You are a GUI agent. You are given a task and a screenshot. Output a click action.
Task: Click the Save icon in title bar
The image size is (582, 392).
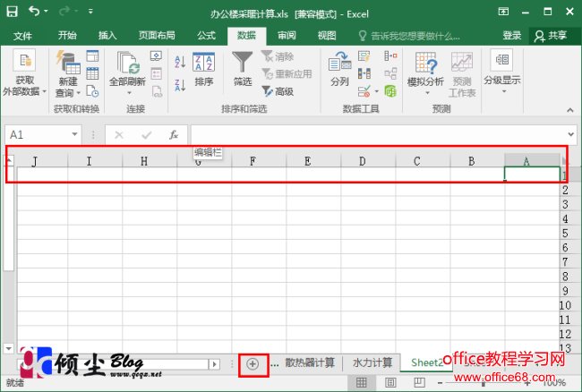[12, 12]
